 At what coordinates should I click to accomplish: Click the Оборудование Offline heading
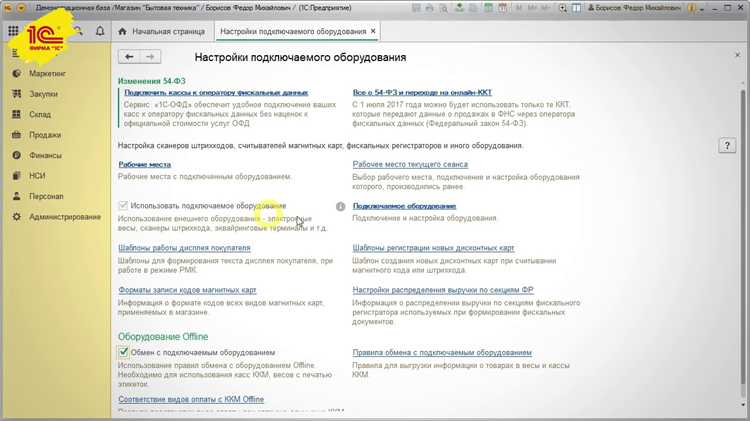click(163, 337)
